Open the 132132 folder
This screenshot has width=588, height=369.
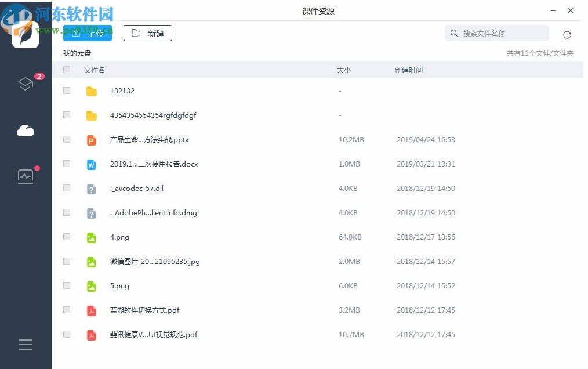pos(122,91)
